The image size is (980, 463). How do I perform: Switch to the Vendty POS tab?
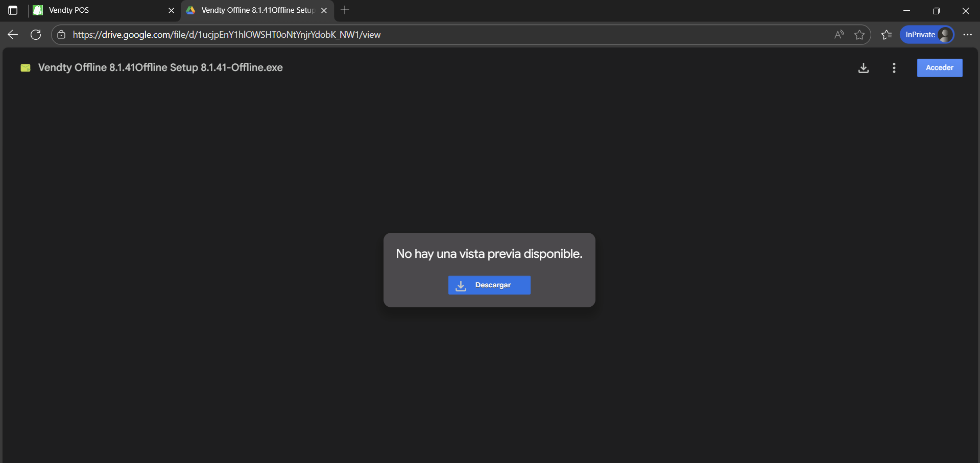click(x=102, y=10)
